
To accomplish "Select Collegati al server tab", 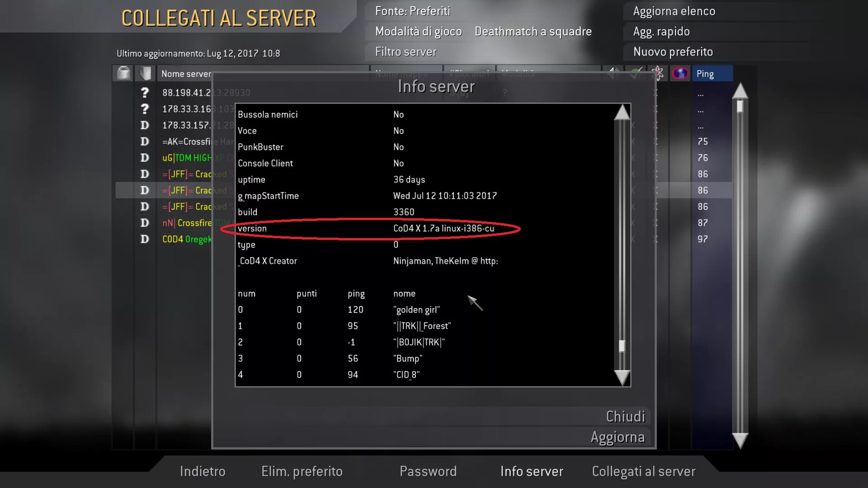I will (x=643, y=471).
